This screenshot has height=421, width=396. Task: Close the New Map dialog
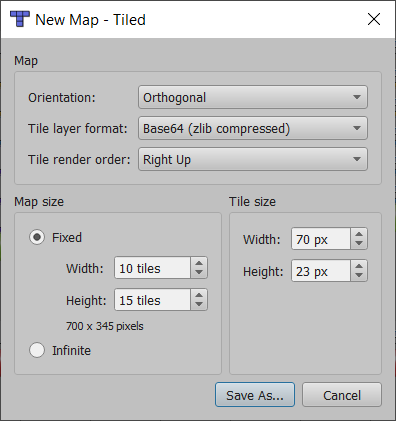[x=374, y=19]
